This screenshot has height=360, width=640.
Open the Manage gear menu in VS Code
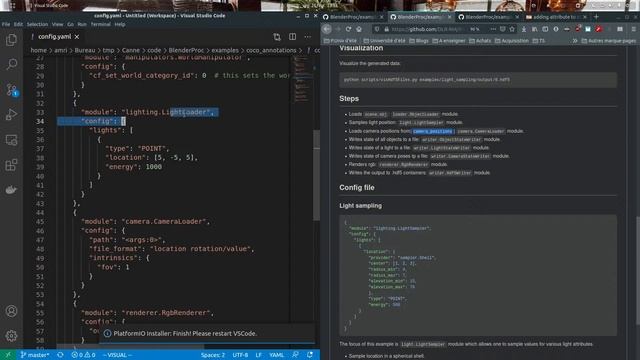point(11,336)
